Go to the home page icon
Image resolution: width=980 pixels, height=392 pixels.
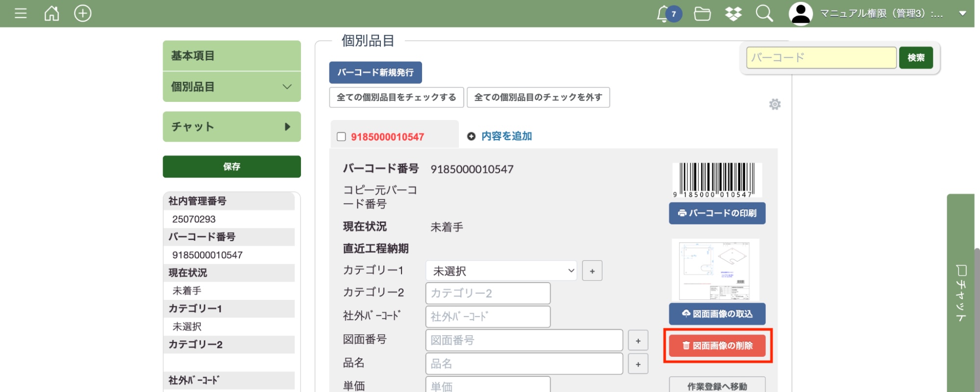[x=51, y=13]
